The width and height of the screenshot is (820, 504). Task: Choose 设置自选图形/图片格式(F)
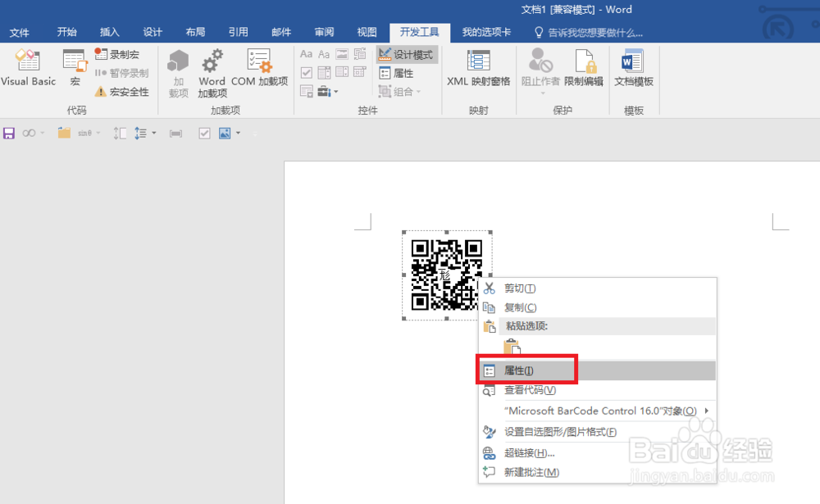tap(597, 432)
